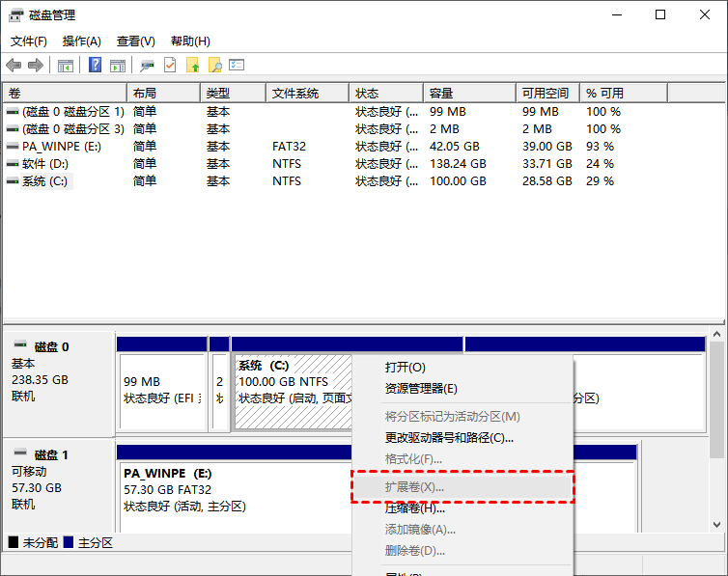Sort volumes by 容量 column header
The image size is (728, 576).
tap(442, 94)
